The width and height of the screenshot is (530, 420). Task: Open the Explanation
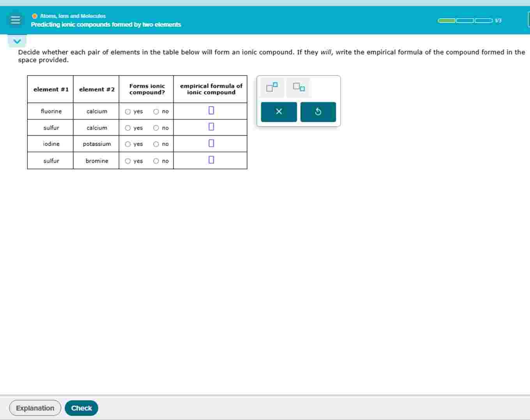tap(35, 408)
